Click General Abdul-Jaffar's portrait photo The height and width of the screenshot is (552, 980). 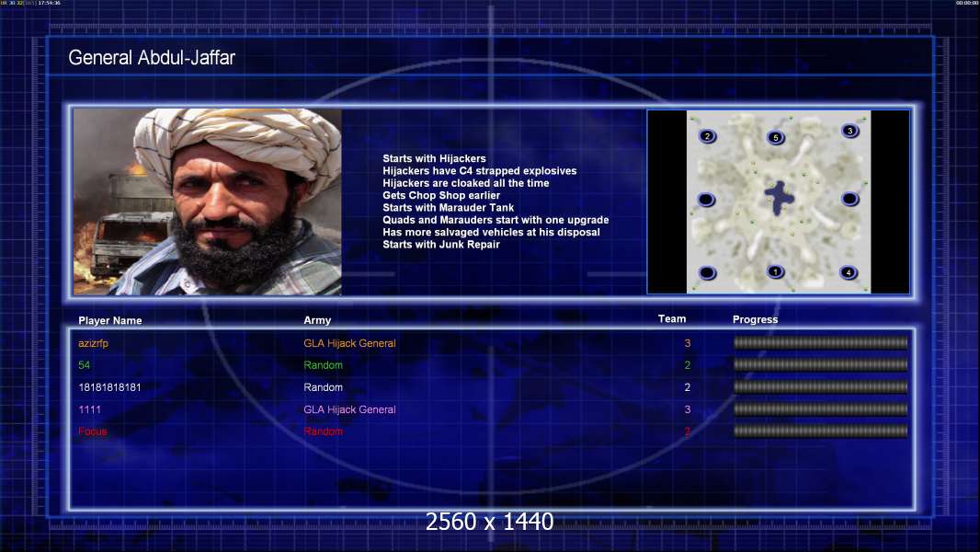[208, 201]
